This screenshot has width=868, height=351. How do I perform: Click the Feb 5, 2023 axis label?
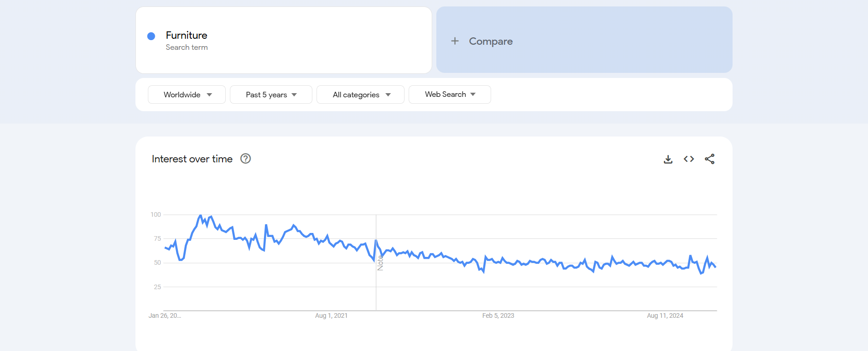(498, 315)
